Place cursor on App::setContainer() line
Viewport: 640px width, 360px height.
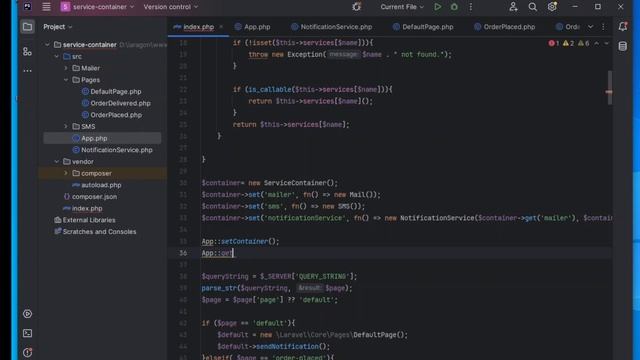point(240,242)
